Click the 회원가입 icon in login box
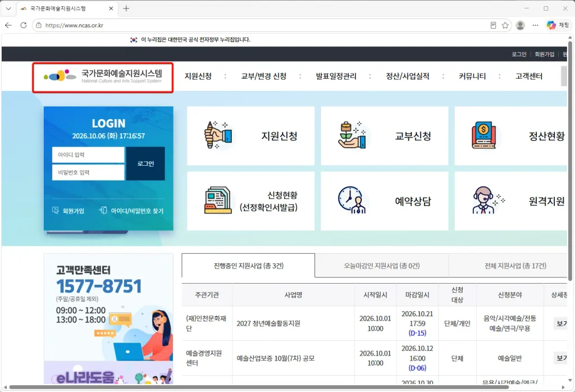Image resolution: width=575 pixels, height=392 pixels. [x=56, y=210]
